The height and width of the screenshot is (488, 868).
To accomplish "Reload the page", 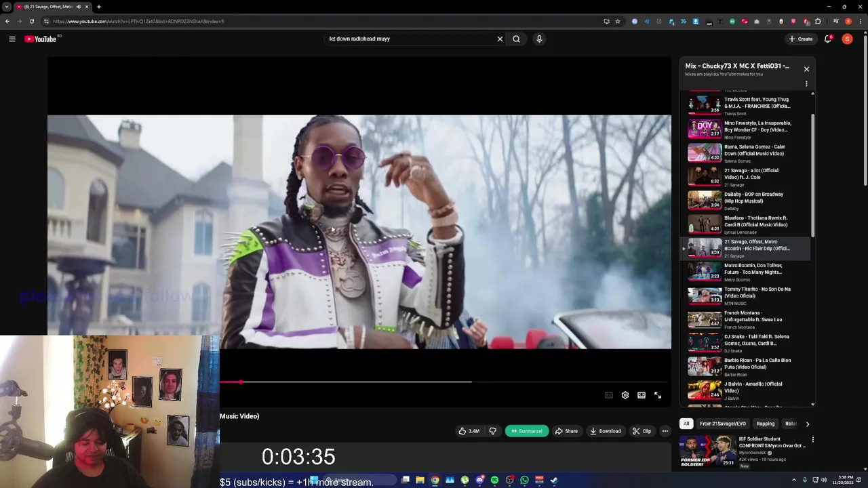I will click(31, 21).
